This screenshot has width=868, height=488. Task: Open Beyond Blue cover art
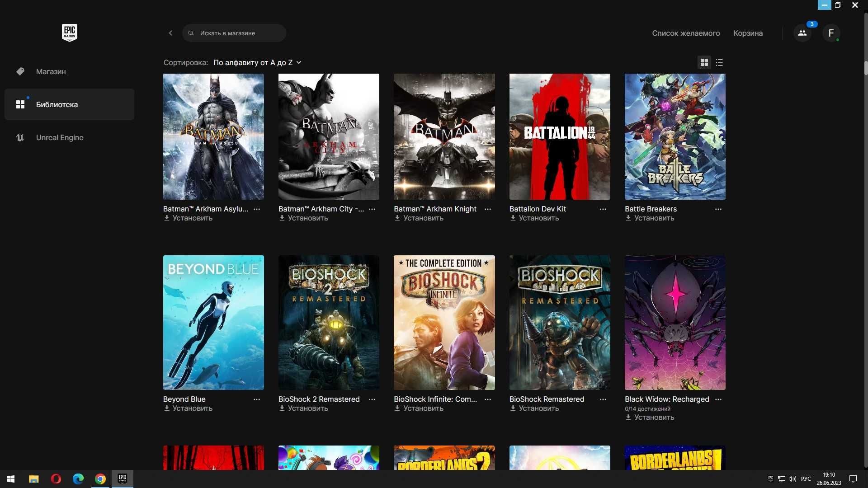click(x=213, y=323)
